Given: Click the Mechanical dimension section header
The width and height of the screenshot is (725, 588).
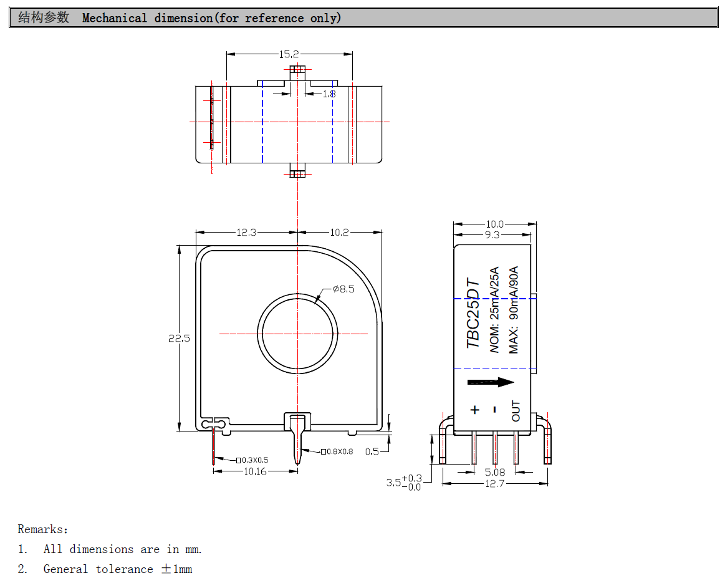Looking at the screenshot, I should pos(212,18).
